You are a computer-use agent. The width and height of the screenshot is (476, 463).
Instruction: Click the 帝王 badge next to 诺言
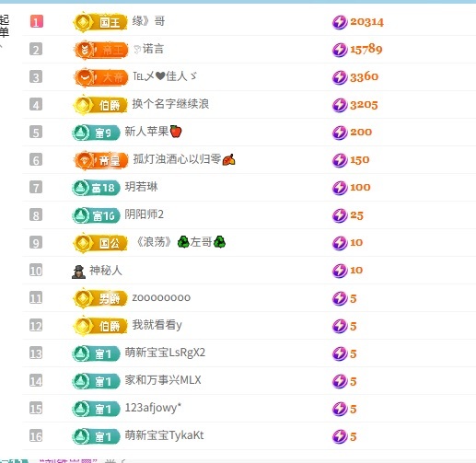click(101, 50)
